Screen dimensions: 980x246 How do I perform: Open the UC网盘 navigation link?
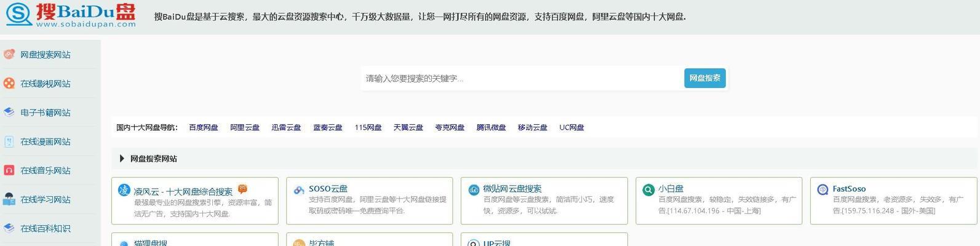(x=572, y=127)
